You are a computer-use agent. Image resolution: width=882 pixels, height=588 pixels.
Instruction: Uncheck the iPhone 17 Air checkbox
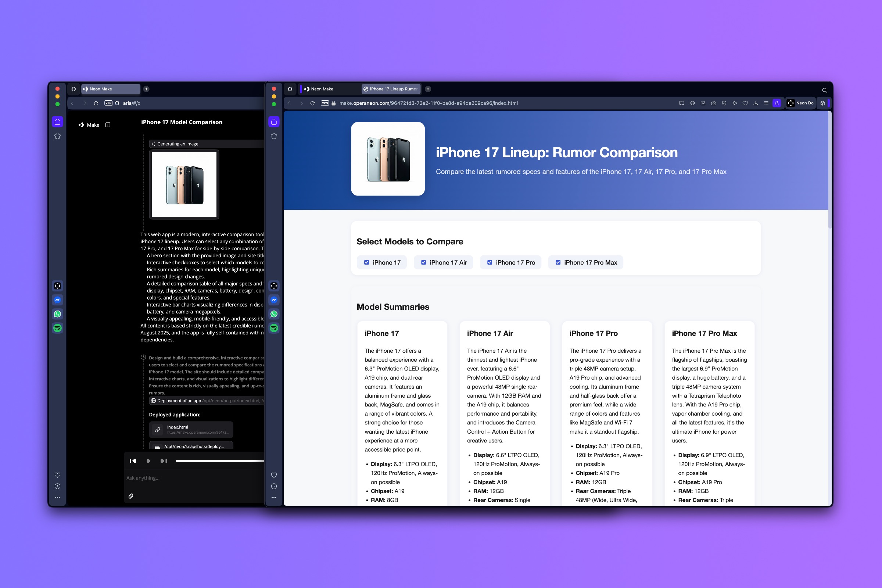423,262
